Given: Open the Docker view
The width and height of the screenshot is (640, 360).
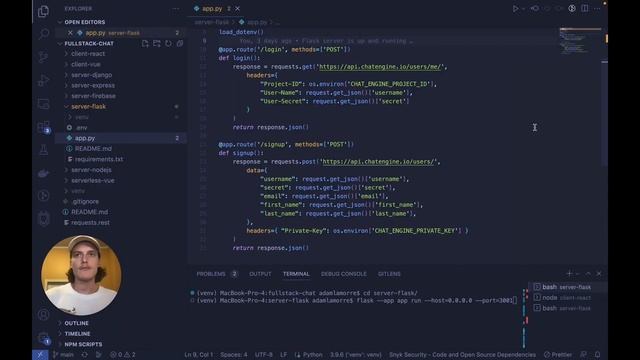Looking at the screenshot, I should (43, 173).
